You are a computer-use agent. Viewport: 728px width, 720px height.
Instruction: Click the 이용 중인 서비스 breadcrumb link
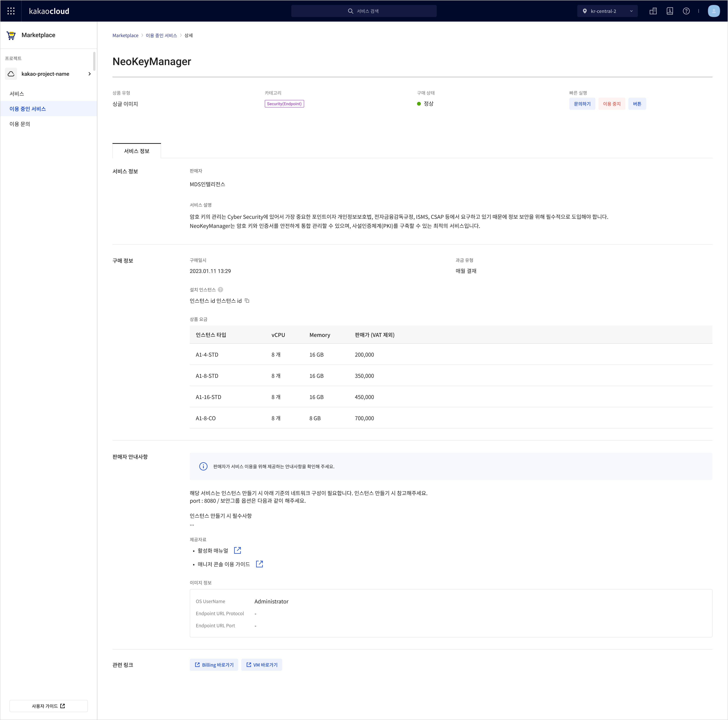(161, 35)
